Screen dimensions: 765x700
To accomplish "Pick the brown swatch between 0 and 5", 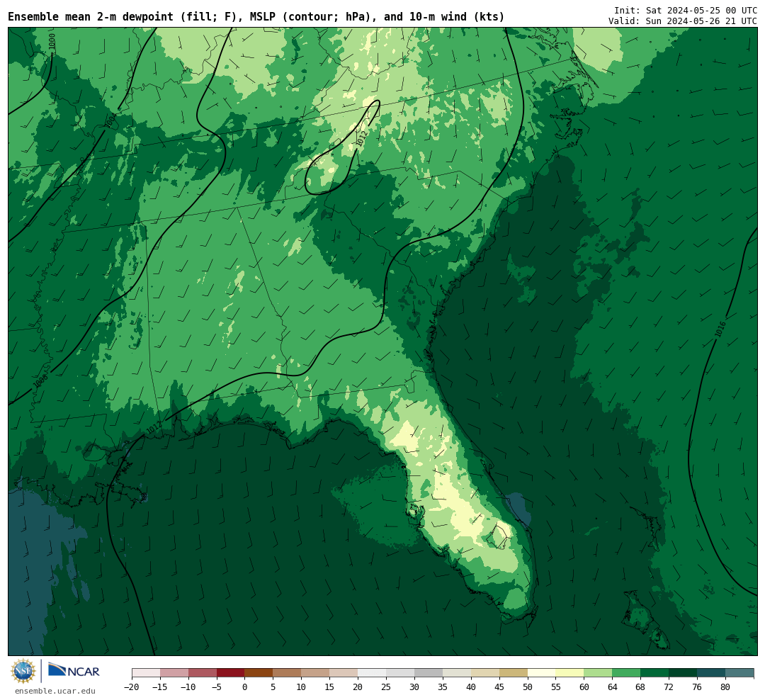I will (259, 673).
